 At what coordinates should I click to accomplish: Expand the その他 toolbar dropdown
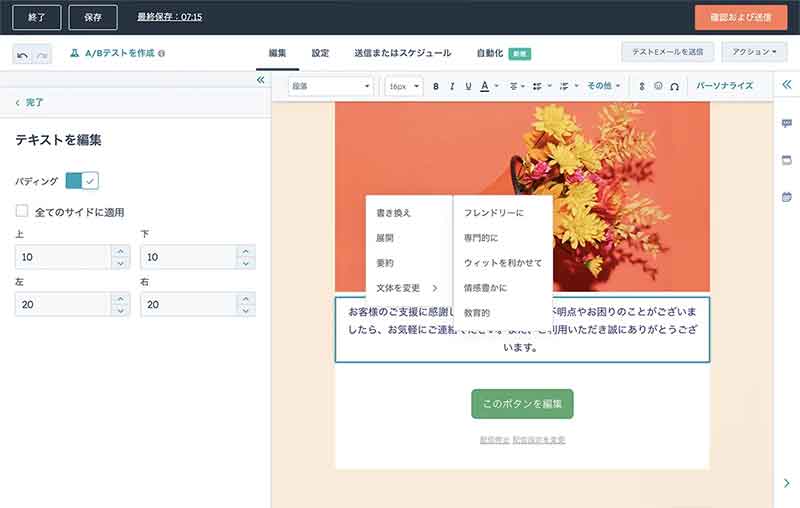coord(604,86)
